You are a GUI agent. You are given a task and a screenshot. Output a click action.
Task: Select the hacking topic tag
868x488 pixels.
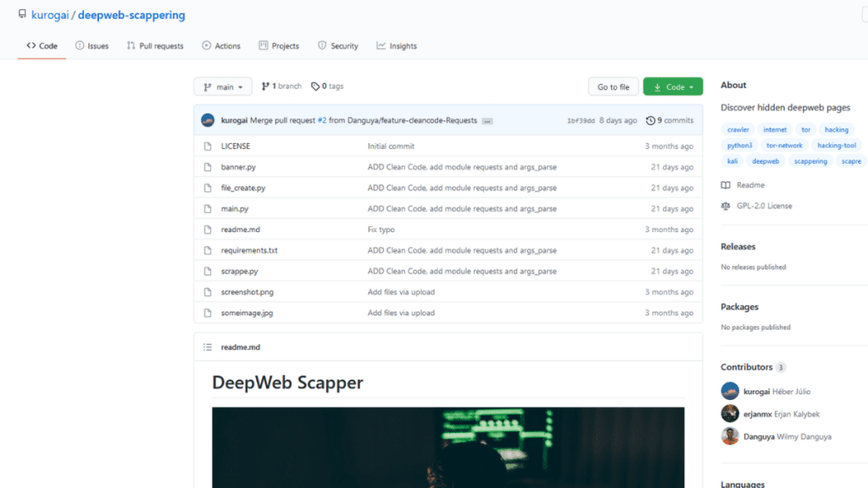pyautogui.click(x=837, y=130)
